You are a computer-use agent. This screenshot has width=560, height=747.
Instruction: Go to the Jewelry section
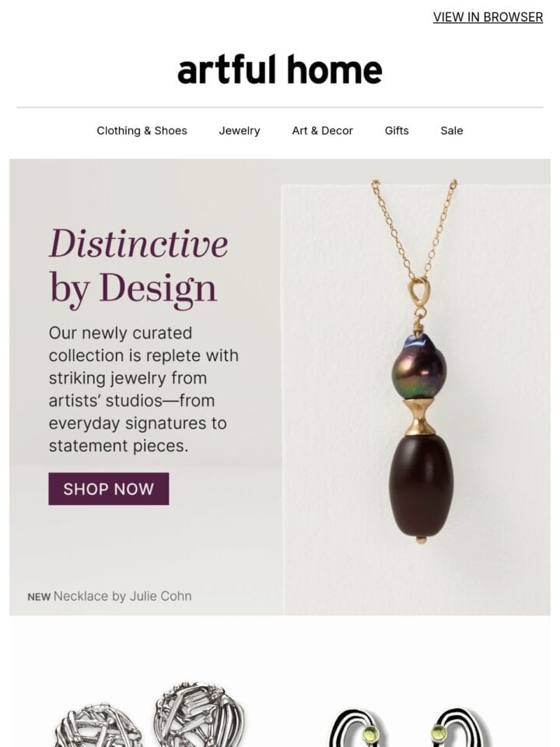click(240, 131)
